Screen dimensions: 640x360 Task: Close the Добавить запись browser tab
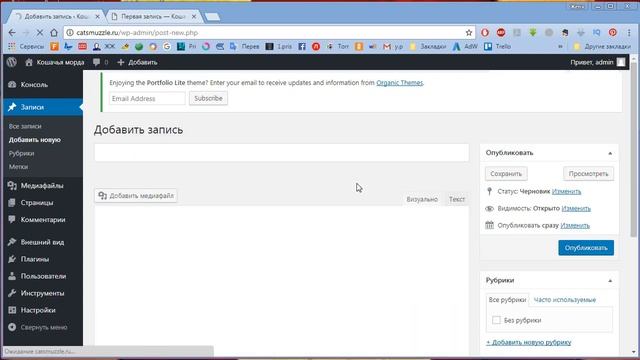click(x=97, y=17)
